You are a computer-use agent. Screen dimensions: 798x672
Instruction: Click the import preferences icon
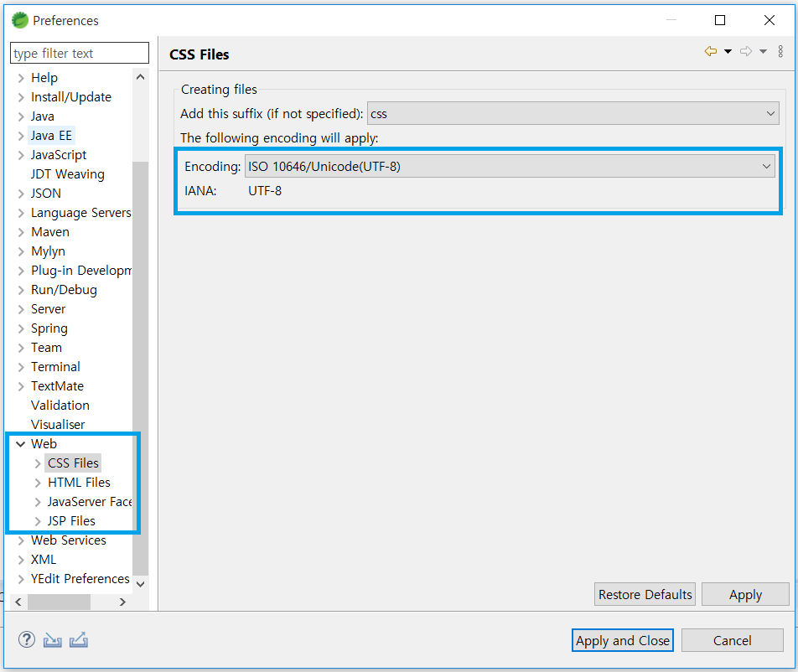[x=53, y=640]
